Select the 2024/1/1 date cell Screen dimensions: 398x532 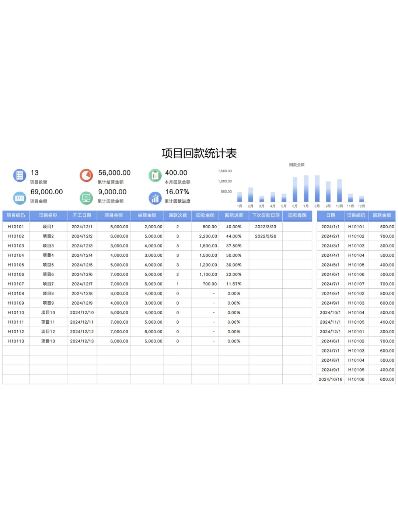(x=330, y=226)
